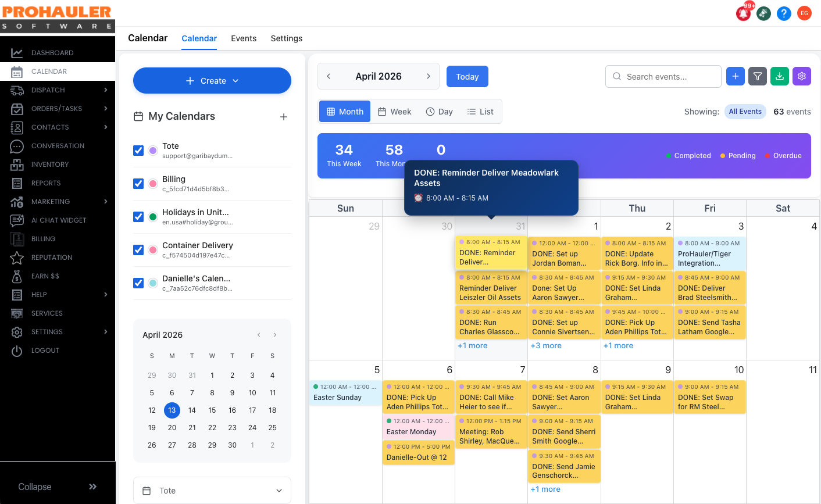This screenshot has width=821, height=504.
Task: Click the green download export icon
Action: 780,76
